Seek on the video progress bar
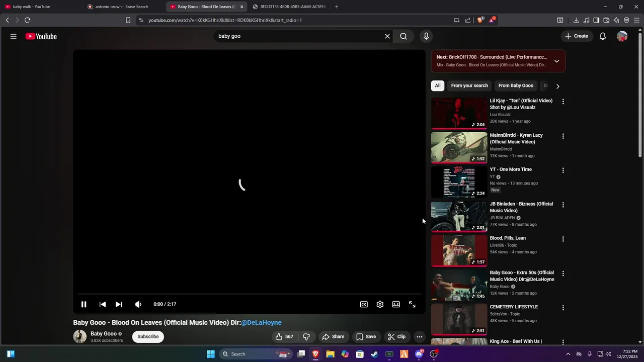The height and width of the screenshot is (362, 644). (249, 294)
